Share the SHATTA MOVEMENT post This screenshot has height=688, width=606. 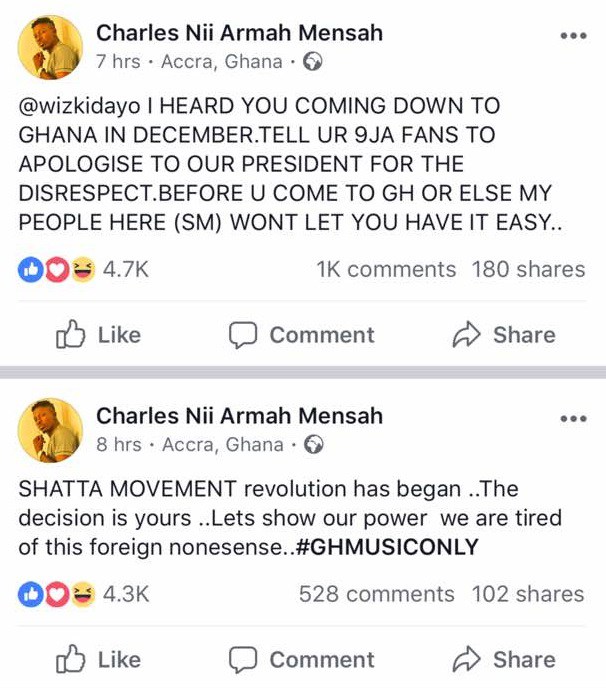click(x=505, y=659)
